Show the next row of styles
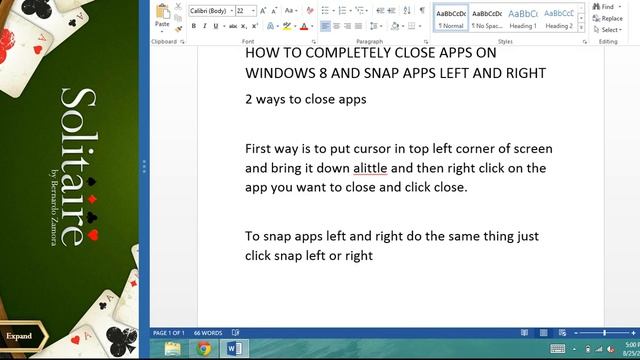Image resolution: width=640 pixels, height=360 pixels. [x=581, y=18]
